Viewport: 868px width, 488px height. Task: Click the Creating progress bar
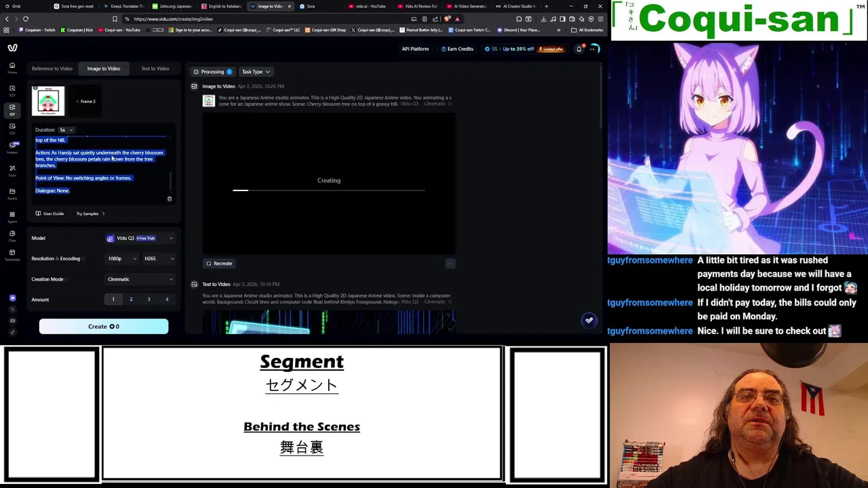click(x=329, y=190)
